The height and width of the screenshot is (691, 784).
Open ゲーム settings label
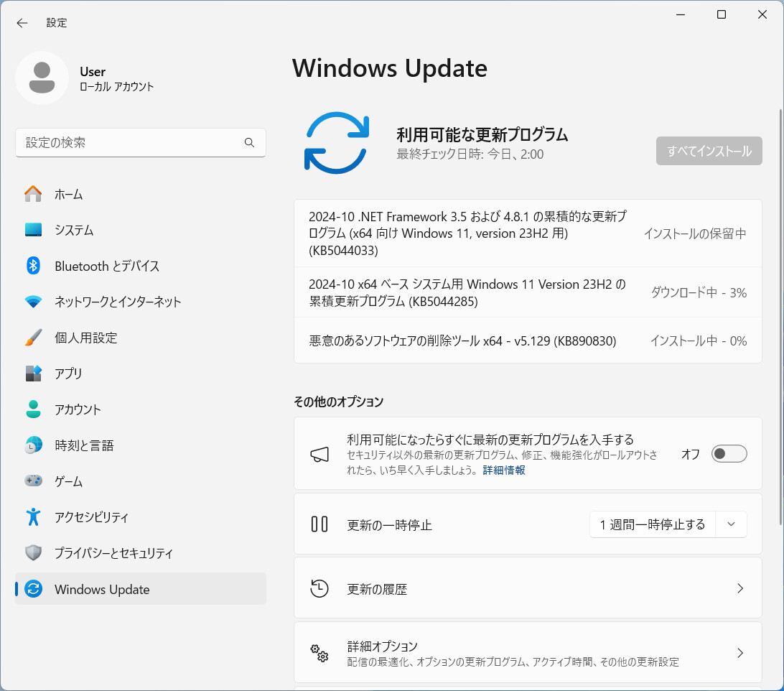68,481
